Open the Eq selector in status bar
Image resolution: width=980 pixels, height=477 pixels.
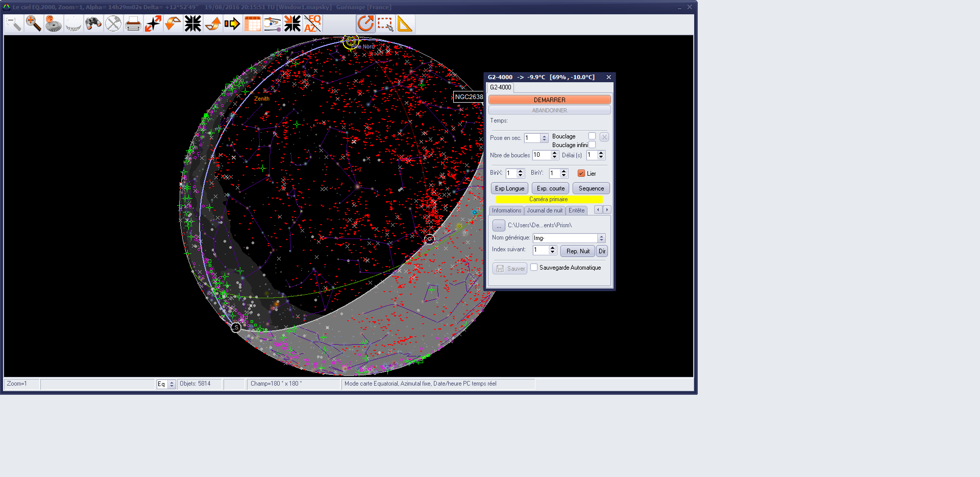tap(171, 384)
